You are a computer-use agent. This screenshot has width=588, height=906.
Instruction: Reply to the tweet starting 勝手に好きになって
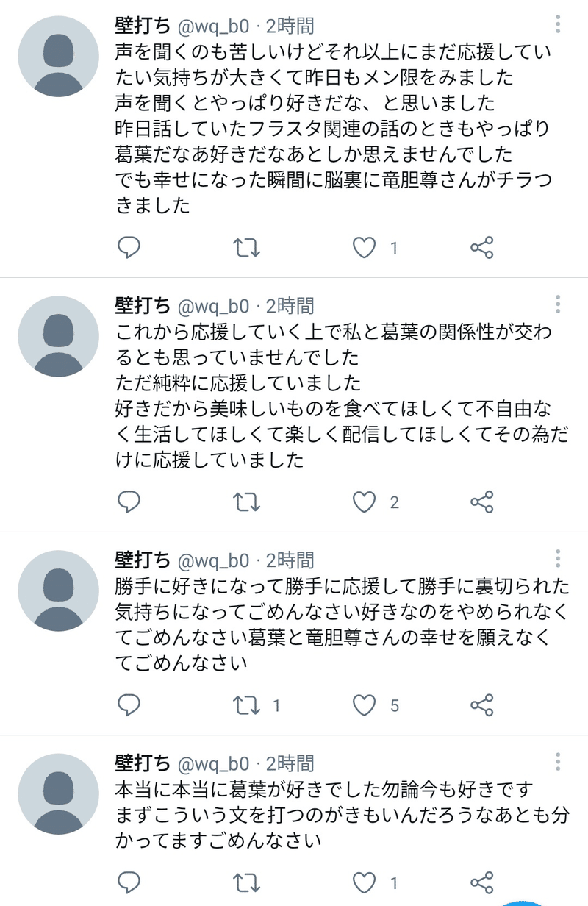pyautogui.click(x=129, y=706)
